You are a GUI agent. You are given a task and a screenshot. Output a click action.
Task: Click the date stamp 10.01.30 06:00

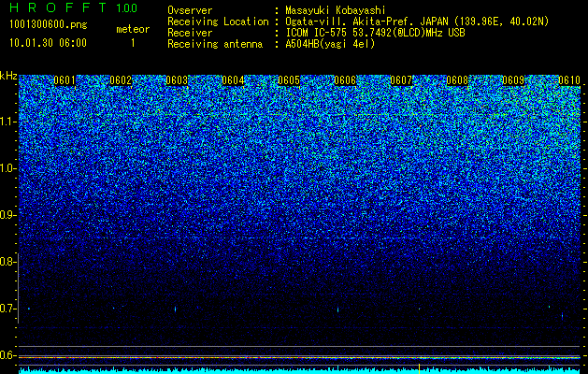pyautogui.click(x=48, y=43)
